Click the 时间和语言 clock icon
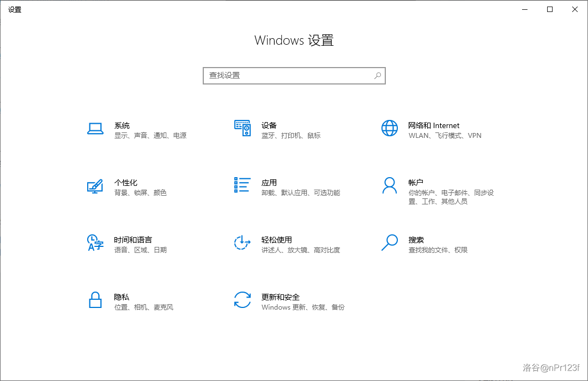 [x=95, y=243]
